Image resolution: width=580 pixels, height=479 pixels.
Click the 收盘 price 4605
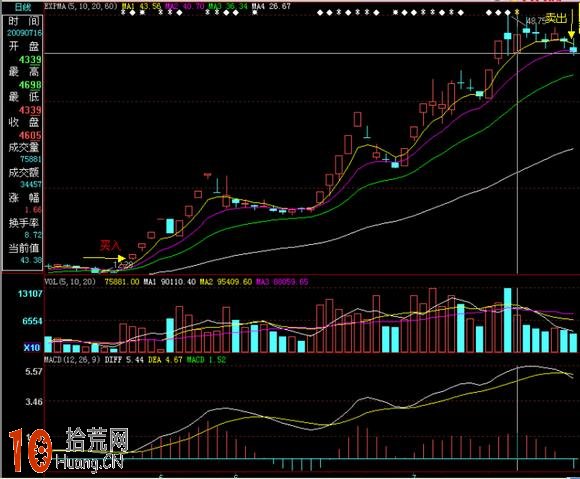coord(30,135)
